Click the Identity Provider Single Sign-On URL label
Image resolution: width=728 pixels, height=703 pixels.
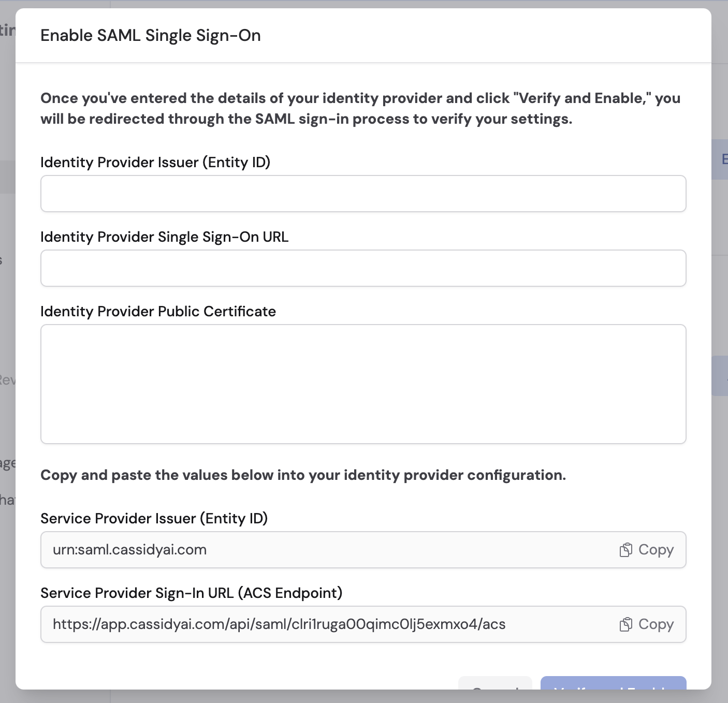[x=165, y=237]
